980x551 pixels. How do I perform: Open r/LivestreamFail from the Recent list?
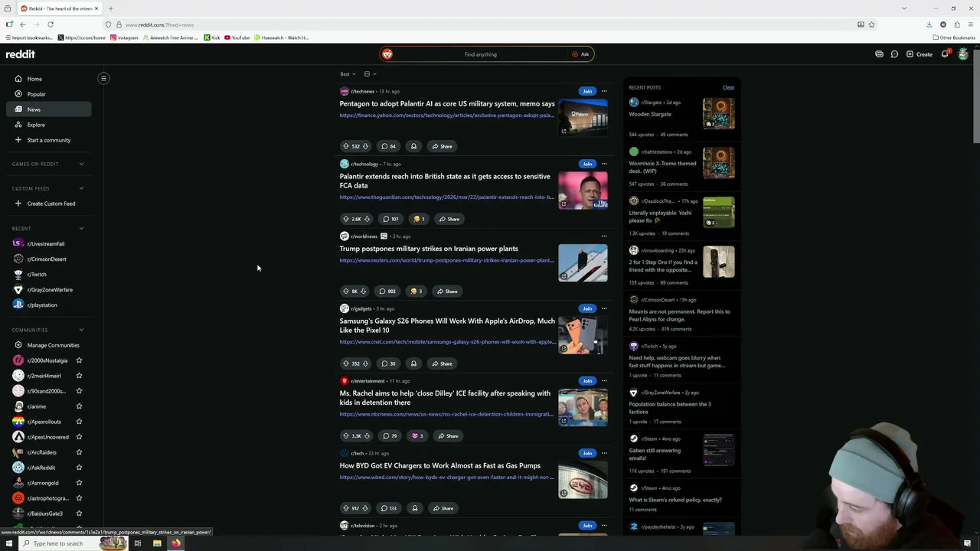pos(46,243)
